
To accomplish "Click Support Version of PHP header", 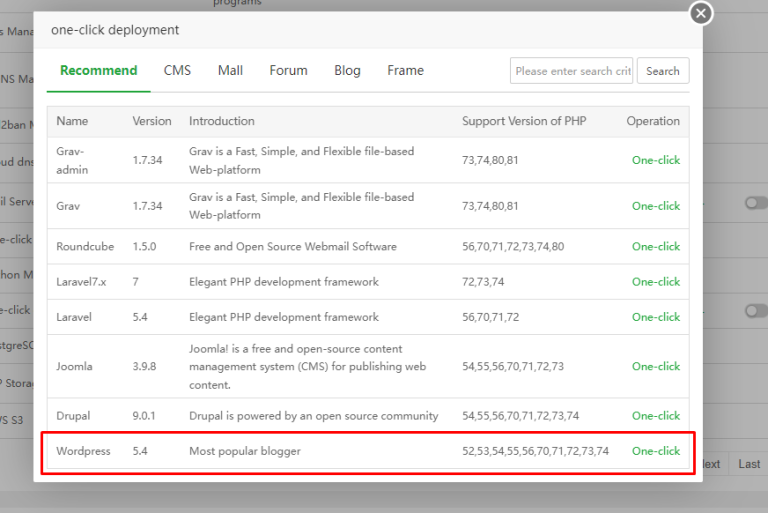I will [x=524, y=121].
